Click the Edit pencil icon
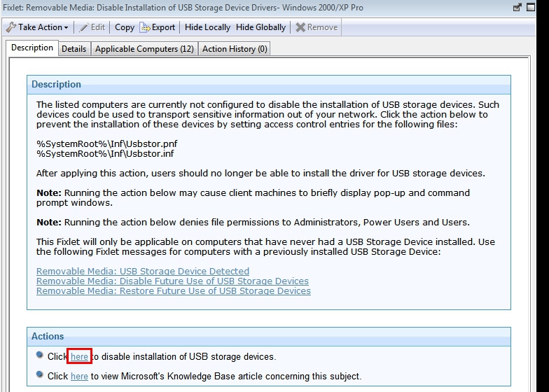 [x=85, y=27]
